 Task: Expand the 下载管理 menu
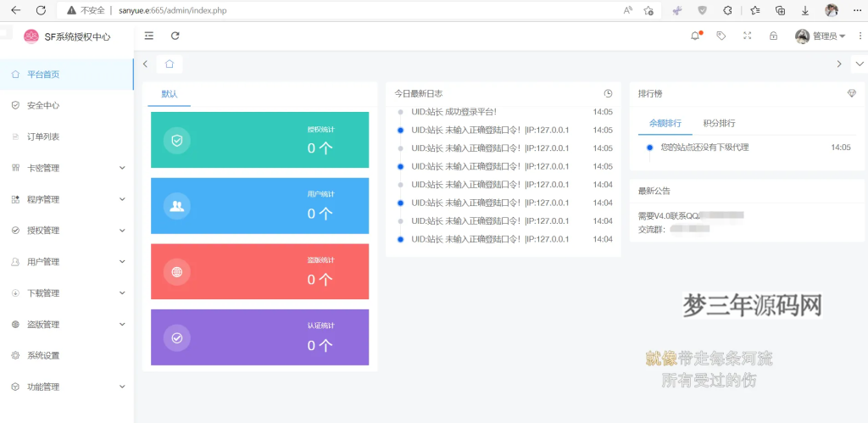[x=66, y=293]
